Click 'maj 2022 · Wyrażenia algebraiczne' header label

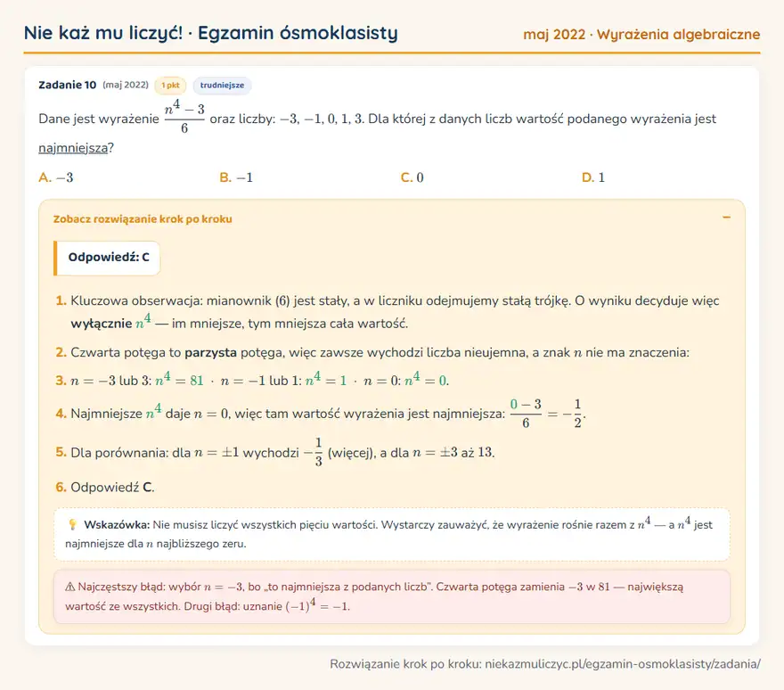[641, 35]
